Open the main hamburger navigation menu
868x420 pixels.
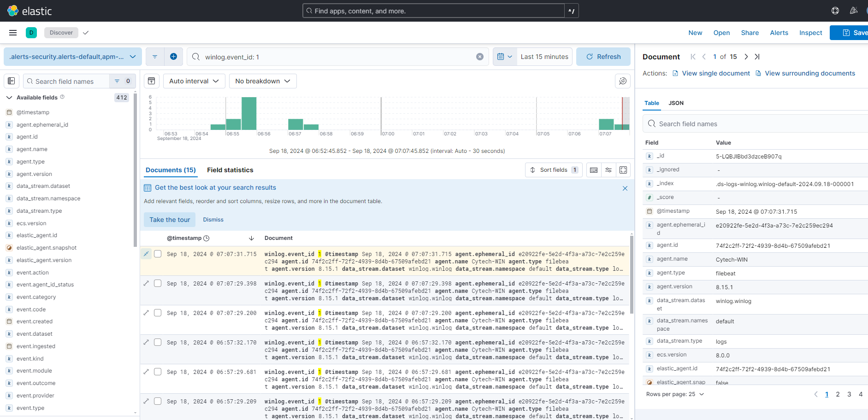click(13, 33)
